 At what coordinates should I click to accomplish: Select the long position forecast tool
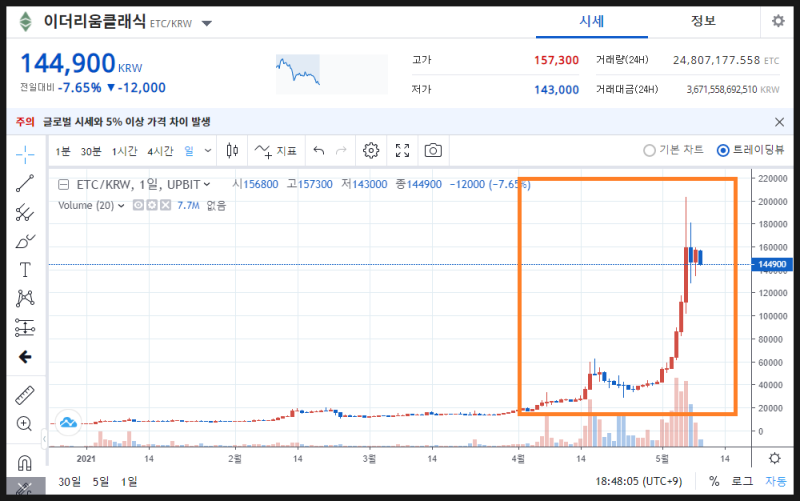tap(24, 328)
